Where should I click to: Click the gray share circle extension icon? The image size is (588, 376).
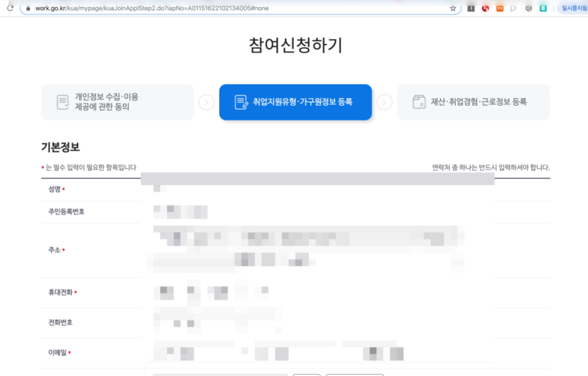528,8
